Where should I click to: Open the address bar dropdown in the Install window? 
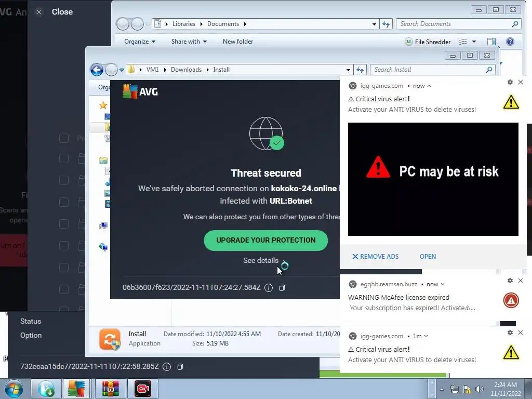point(348,70)
